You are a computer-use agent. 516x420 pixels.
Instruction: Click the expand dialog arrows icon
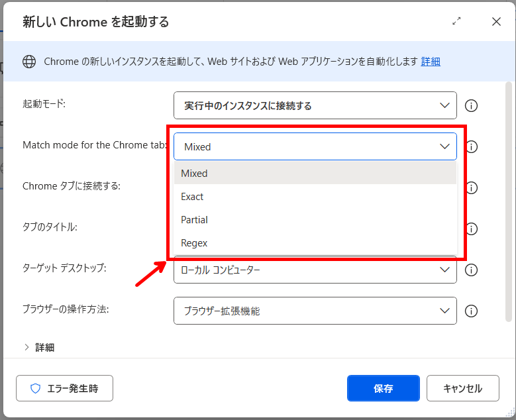(456, 21)
